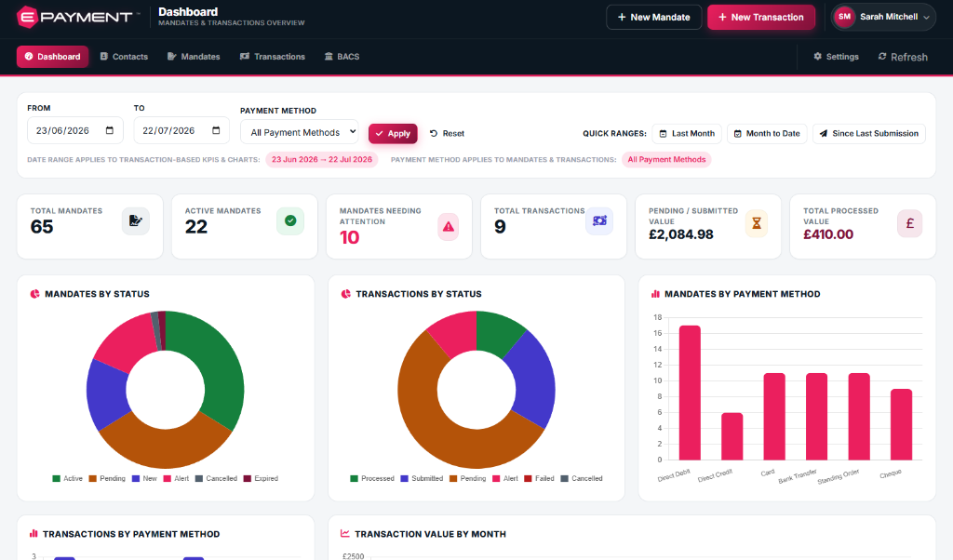
Task: Reset the filters
Action: (447, 134)
